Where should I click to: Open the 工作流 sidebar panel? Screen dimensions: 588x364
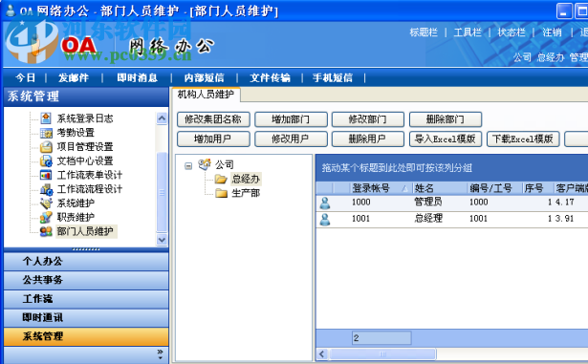pos(86,299)
